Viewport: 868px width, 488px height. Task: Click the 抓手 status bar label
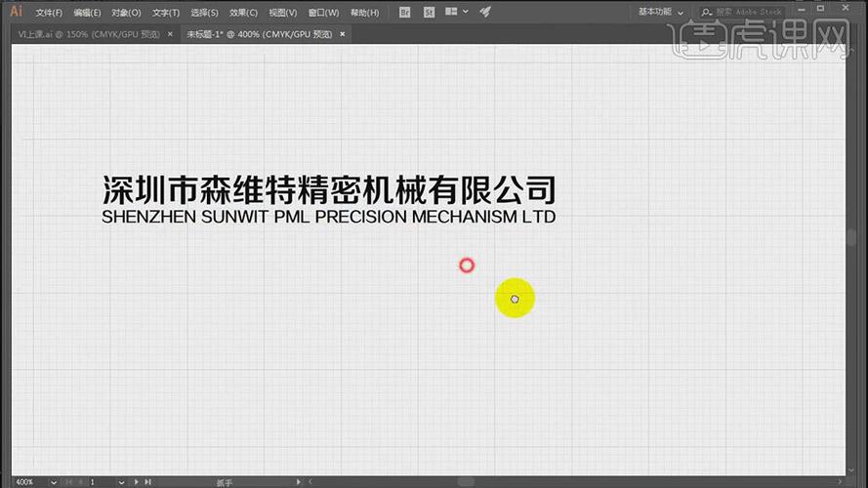click(x=225, y=482)
